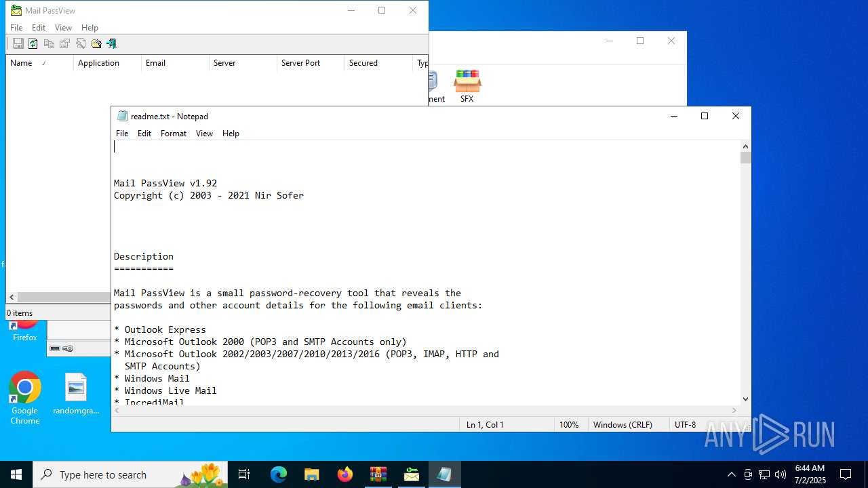Open the Windows Start menu
The height and width of the screenshot is (488, 868).
pyautogui.click(x=16, y=474)
